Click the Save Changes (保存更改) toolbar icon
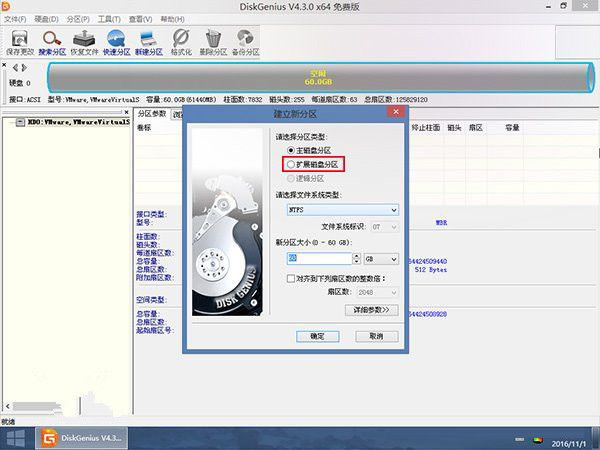 coord(20,42)
